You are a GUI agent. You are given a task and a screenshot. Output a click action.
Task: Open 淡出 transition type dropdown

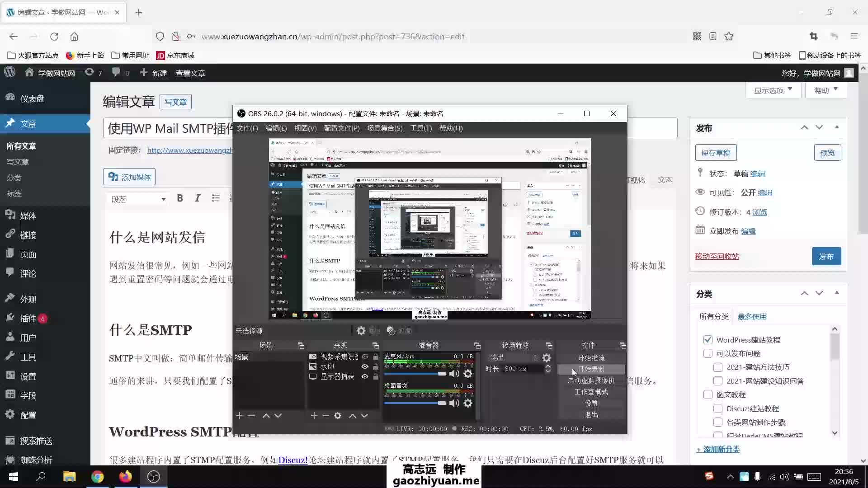point(514,358)
